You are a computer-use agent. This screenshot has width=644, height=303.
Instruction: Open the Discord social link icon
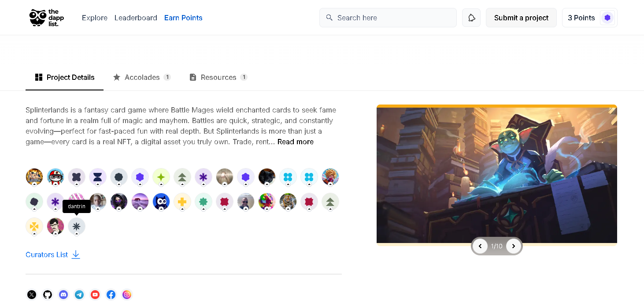click(63, 295)
